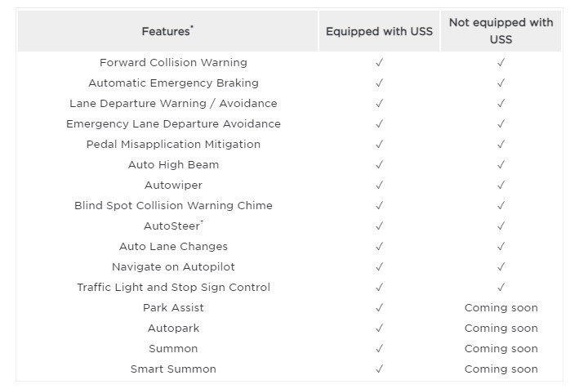
Task: Click Navigate on Autopilot's Equipped checkmark
Action: (379, 266)
